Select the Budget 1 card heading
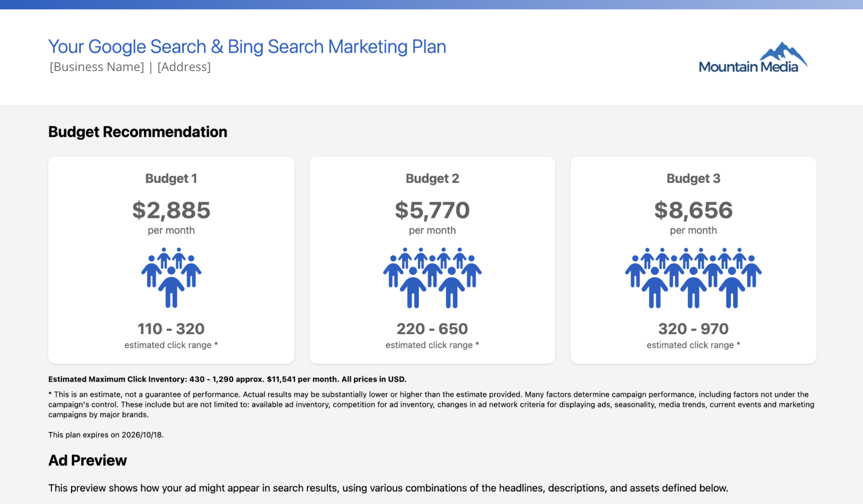 pyautogui.click(x=171, y=179)
